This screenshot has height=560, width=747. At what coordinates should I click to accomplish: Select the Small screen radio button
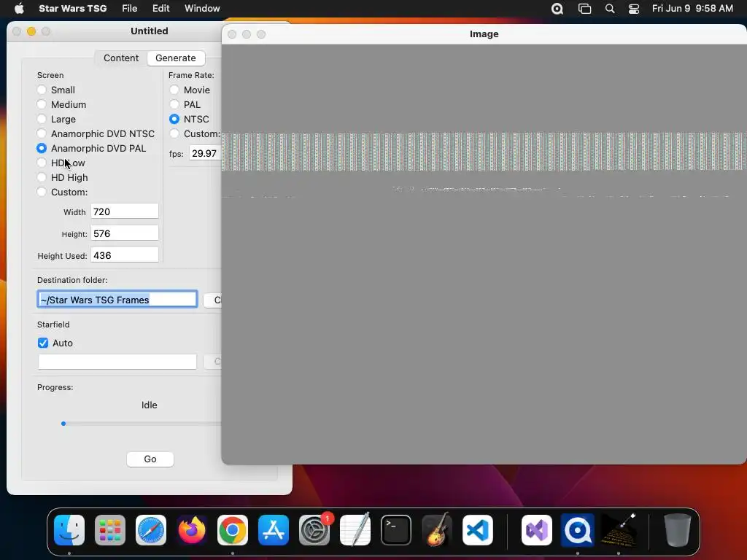tap(42, 90)
